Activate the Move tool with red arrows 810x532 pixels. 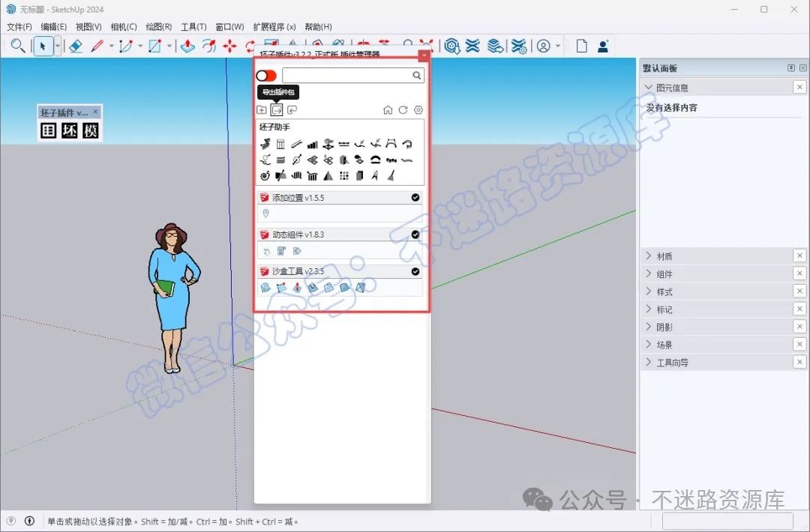pyautogui.click(x=229, y=46)
